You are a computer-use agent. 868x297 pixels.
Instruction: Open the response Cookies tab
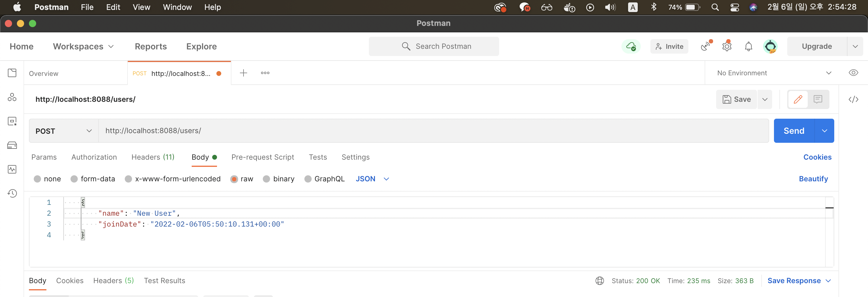[70, 280]
